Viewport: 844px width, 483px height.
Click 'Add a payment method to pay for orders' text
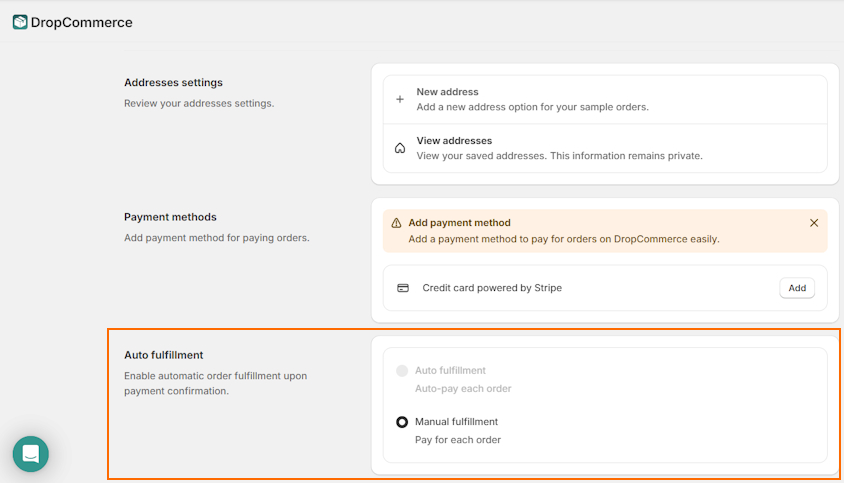(x=564, y=239)
